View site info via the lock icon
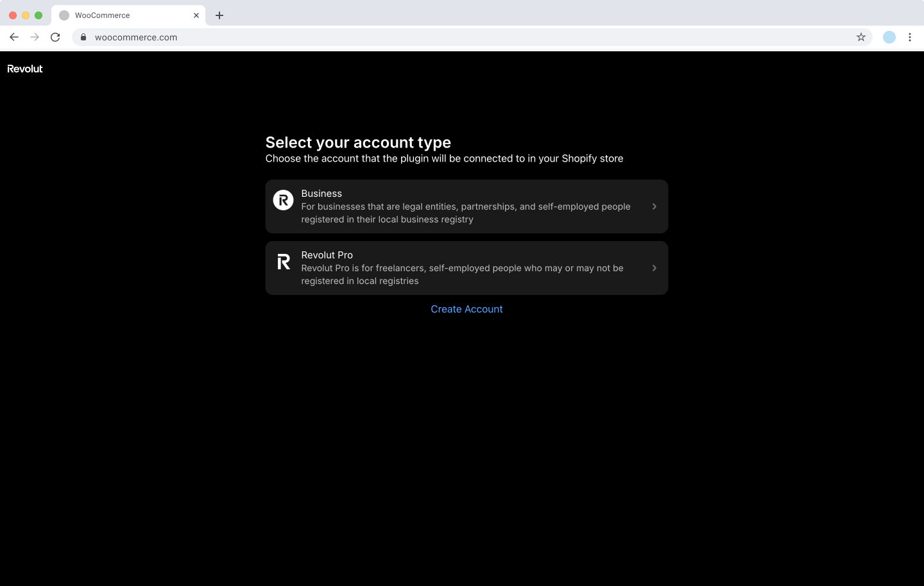Image resolution: width=924 pixels, height=586 pixels. [x=83, y=37]
